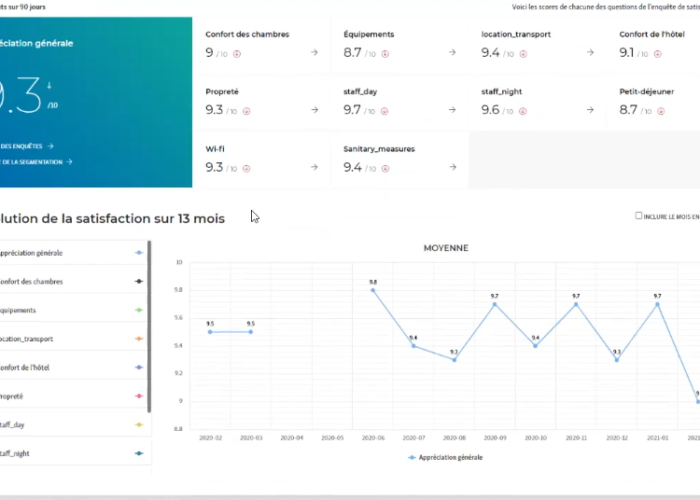The image size is (700, 500).
Task: Tick the 'Inclure le mois en cours' checkbox
Action: pyautogui.click(x=638, y=216)
